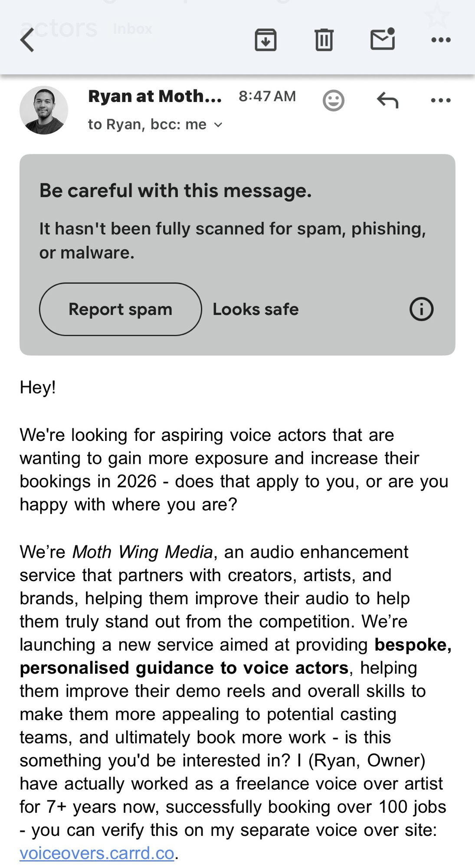
Task: Tap the Inbox label tag
Action: tap(132, 29)
